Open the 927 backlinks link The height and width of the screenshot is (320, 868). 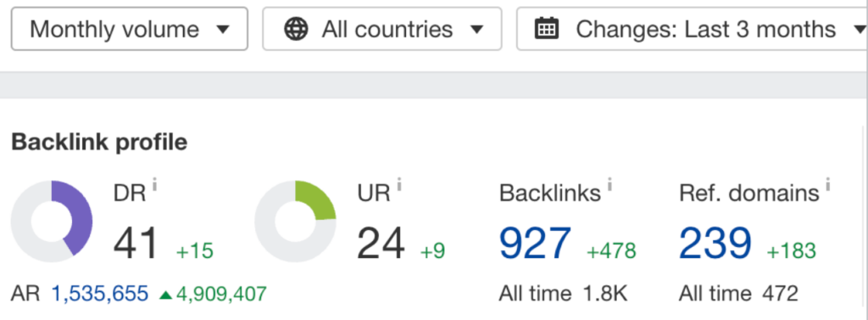click(x=535, y=244)
